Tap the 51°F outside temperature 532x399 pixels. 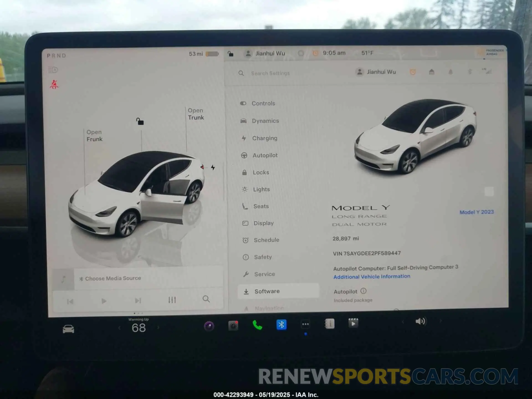click(x=367, y=53)
